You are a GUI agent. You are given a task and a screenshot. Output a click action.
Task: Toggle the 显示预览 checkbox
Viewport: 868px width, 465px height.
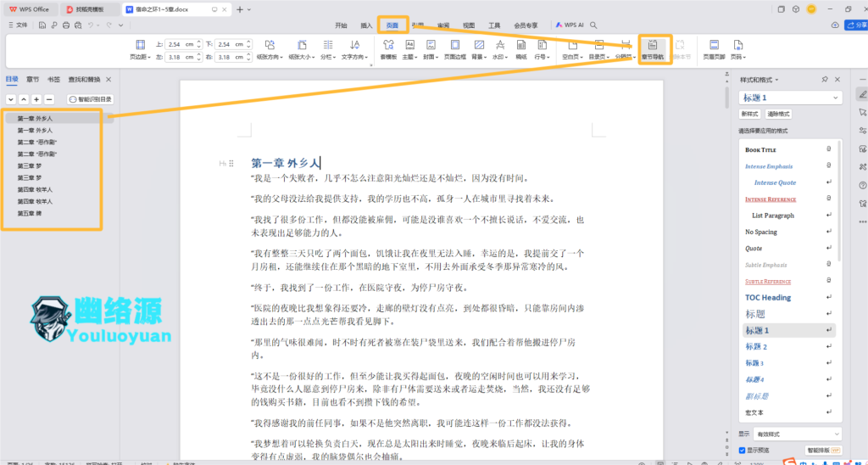pyautogui.click(x=745, y=450)
